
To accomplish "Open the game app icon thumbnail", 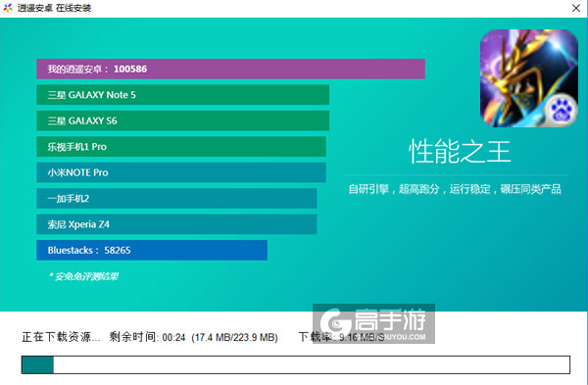I will [529, 78].
